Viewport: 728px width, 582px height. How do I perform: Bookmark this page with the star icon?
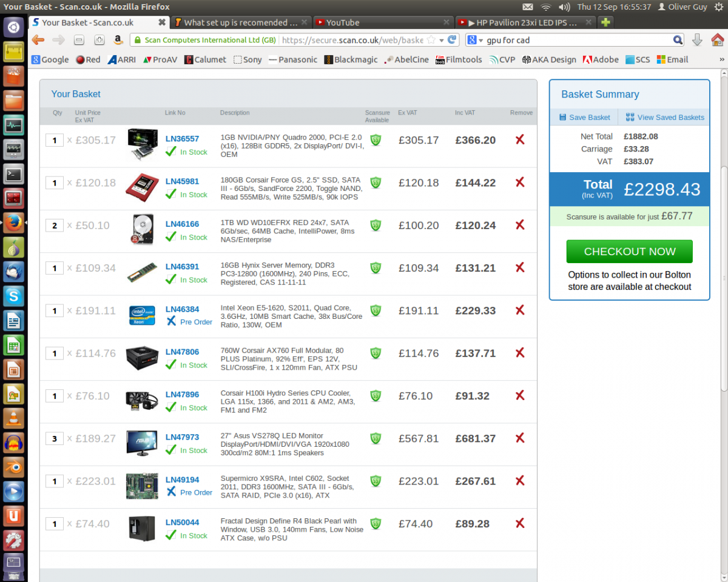click(431, 40)
